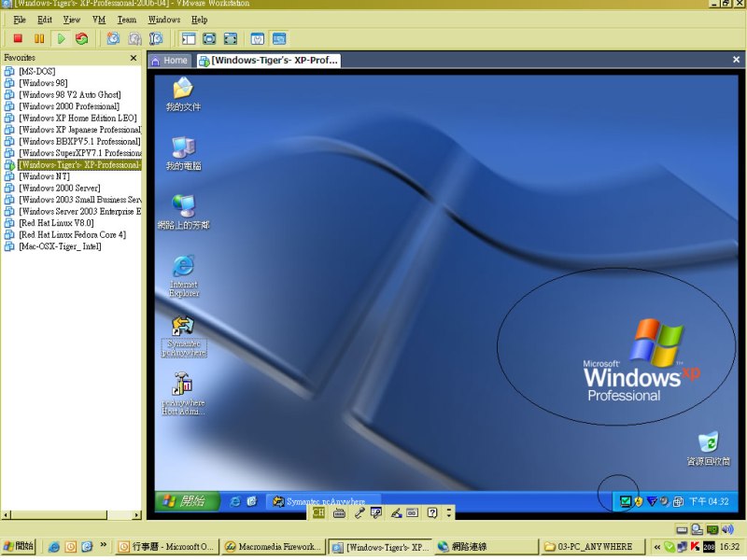
Task: Open the File menu
Action: tap(20, 20)
